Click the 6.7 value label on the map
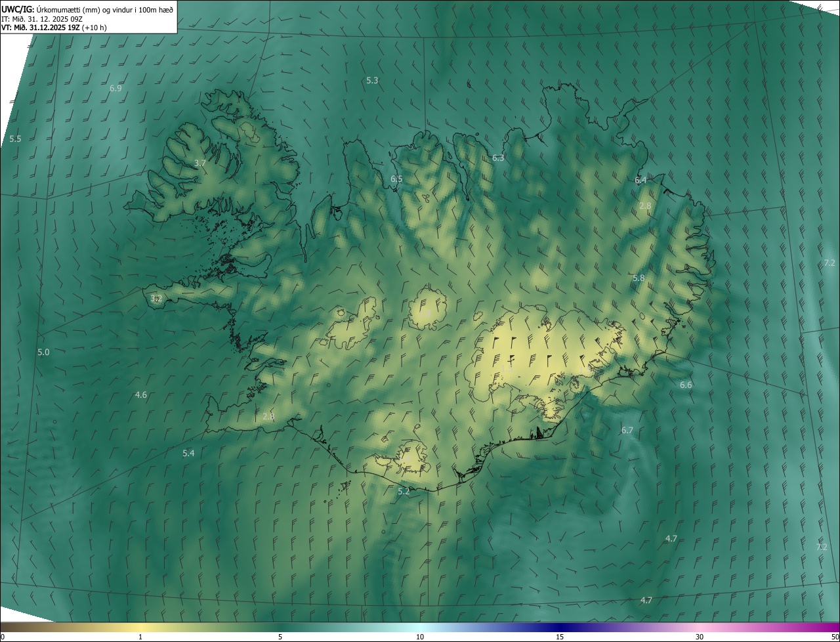 pos(627,431)
